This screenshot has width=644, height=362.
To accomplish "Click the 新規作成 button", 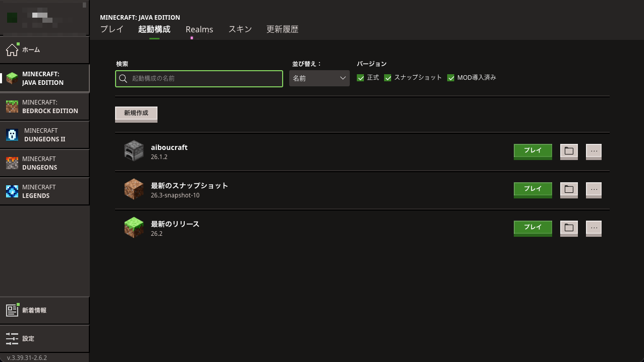I will (136, 114).
